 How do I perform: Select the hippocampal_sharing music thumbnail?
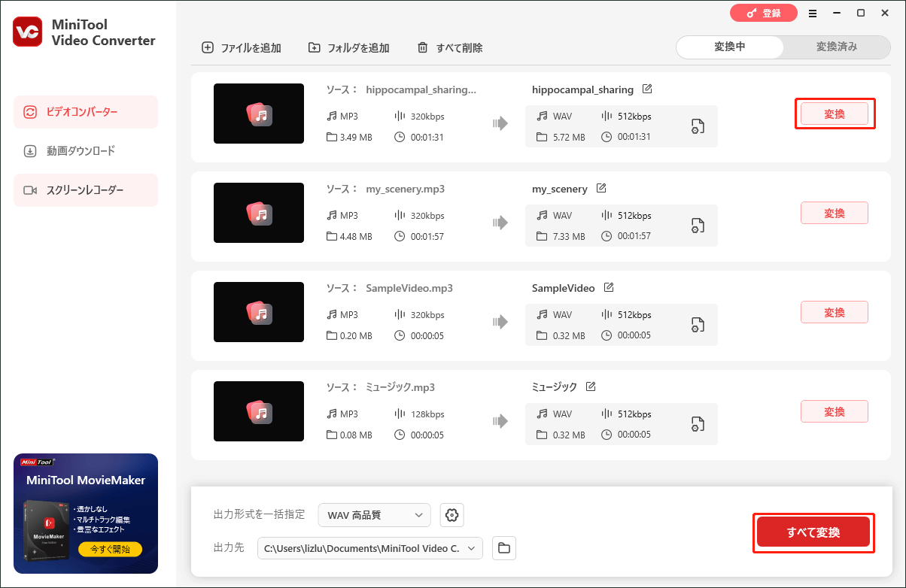[259, 114]
